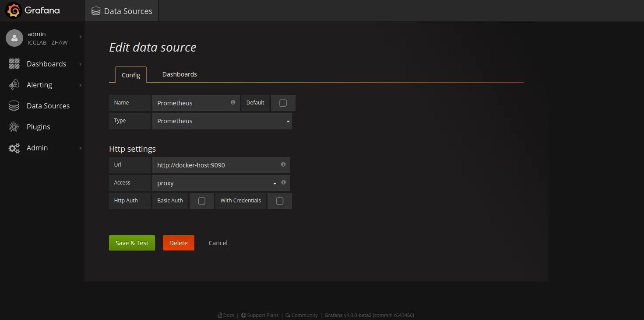Click the Edit data source heading
Image resolution: width=644 pixels, height=320 pixels.
point(153,47)
